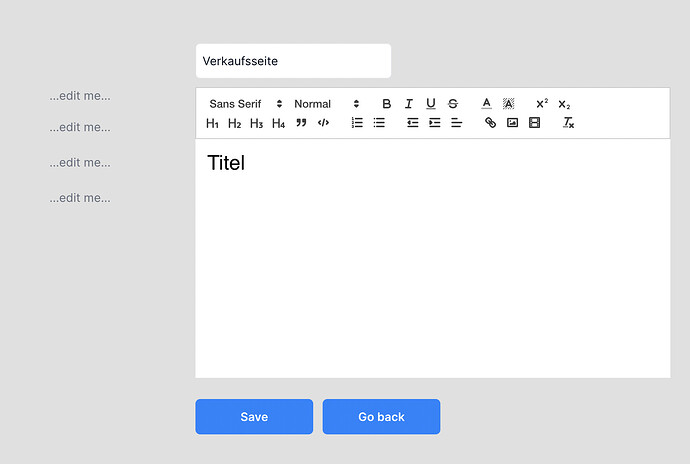
Task: Toggle italic formatting
Action: click(x=408, y=104)
